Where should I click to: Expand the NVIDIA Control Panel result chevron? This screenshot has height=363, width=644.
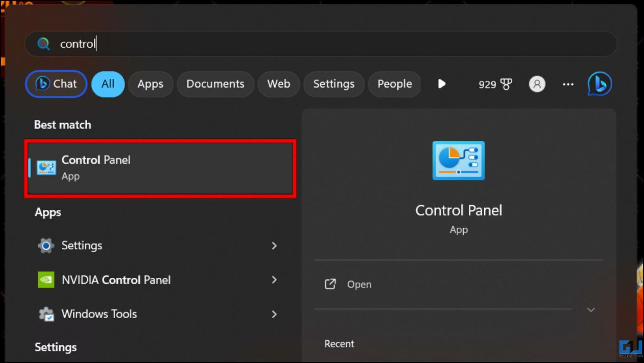point(274,280)
